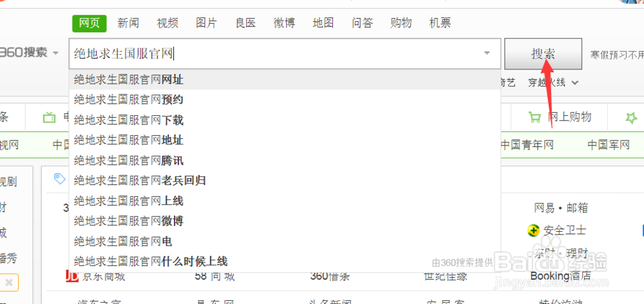Choose suggestion 绝地求生国服官网上线
Viewport: 644px width, 304px height.
point(285,200)
